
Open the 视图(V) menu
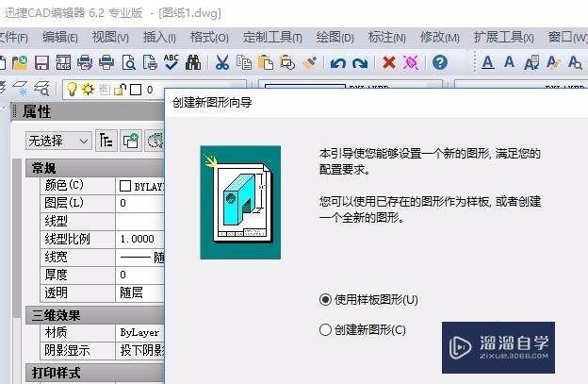coord(110,38)
